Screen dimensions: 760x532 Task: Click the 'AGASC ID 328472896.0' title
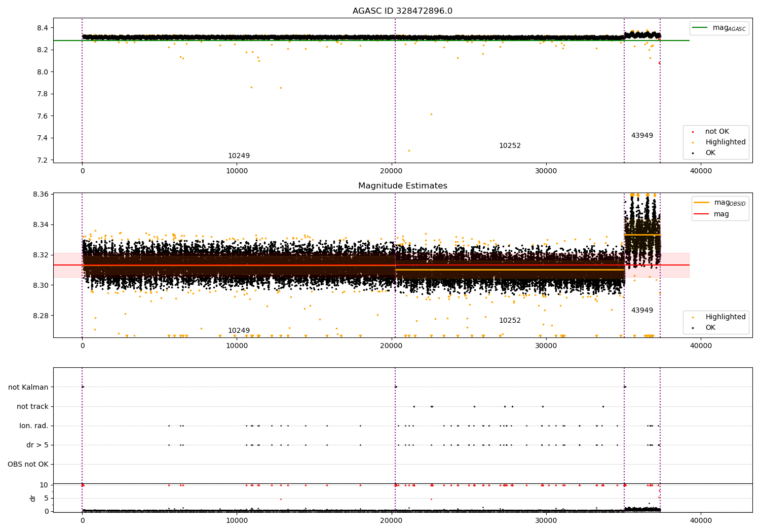point(402,11)
